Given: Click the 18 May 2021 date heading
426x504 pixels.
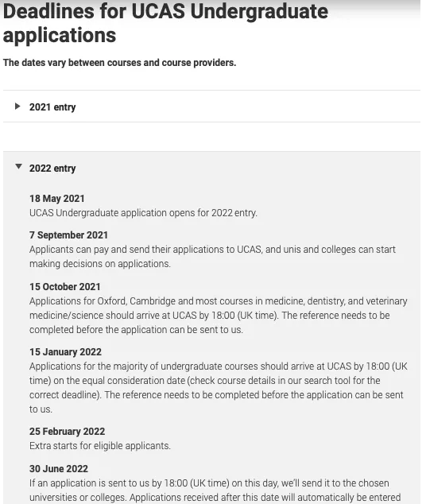Looking at the screenshot, I should [x=57, y=199].
